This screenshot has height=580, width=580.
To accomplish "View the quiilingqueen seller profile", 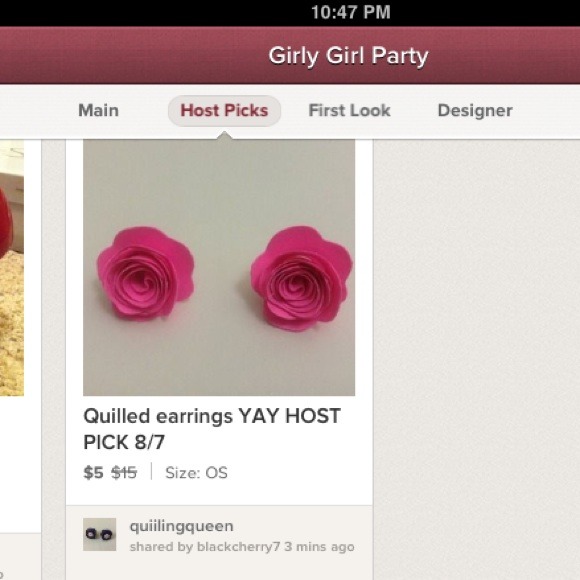I will 182,527.
